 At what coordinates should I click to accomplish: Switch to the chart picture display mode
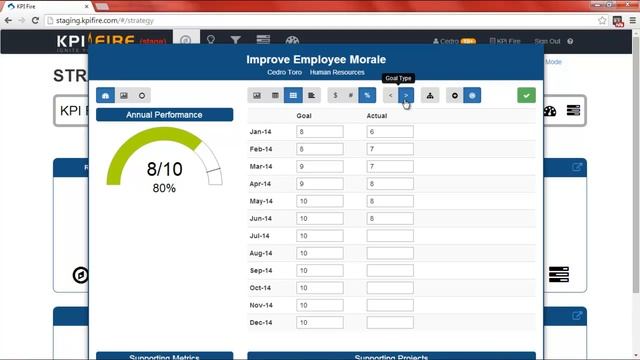pos(257,96)
